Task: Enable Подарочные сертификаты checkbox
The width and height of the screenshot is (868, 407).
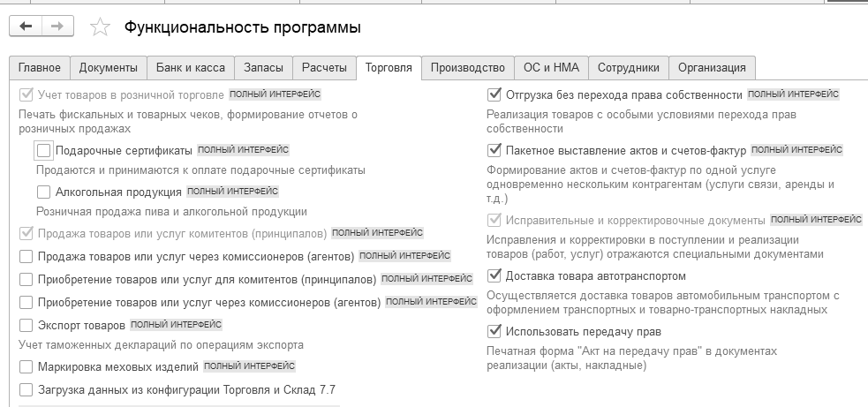Action: pos(44,150)
